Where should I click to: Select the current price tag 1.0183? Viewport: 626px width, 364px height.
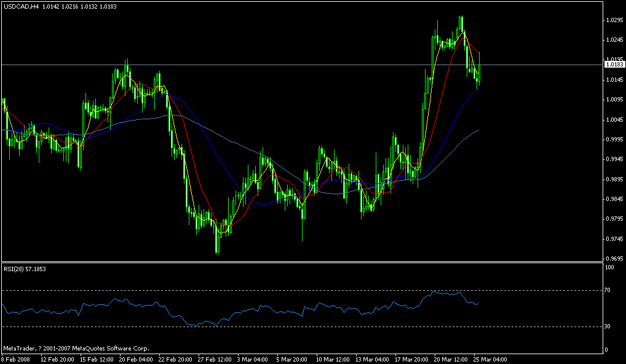(615, 65)
